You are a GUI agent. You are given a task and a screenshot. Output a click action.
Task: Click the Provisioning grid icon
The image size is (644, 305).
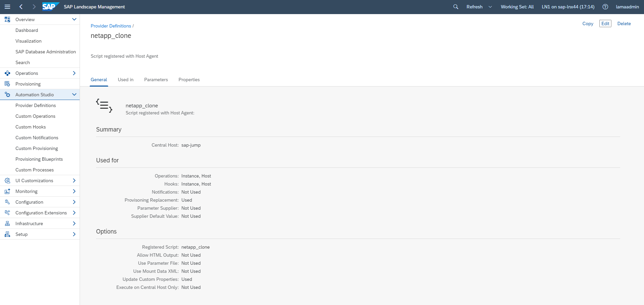point(7,84)
